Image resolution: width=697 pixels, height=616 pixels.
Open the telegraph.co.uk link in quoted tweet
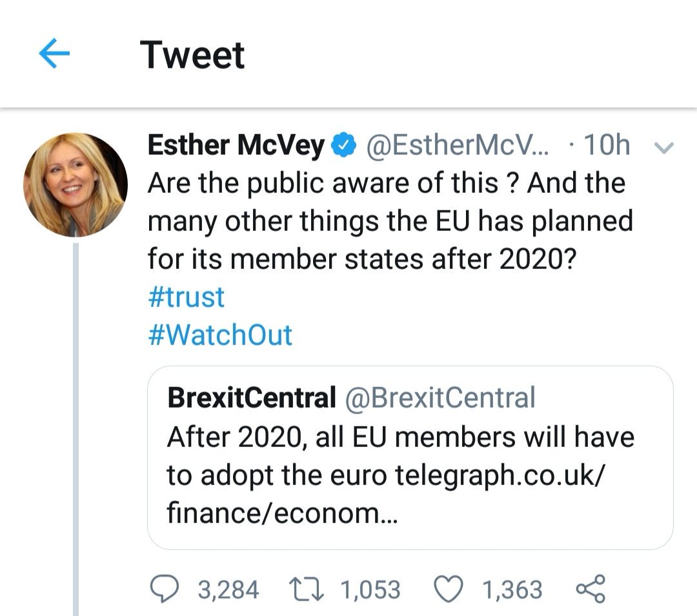(x=499, y=475)
